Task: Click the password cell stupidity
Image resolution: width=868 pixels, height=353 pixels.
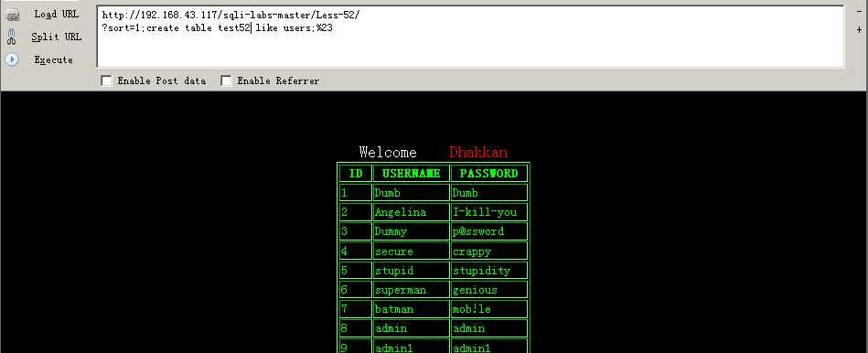Action: click(489, 271)
